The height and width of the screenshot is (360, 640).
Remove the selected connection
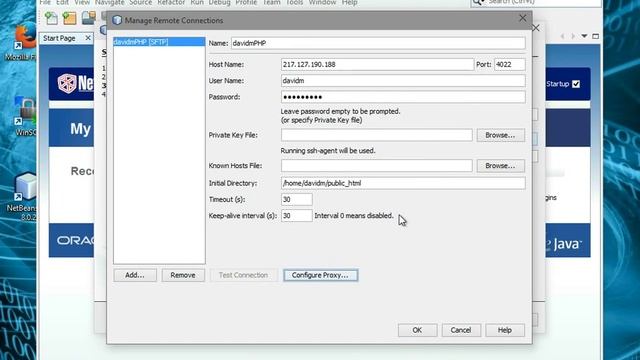coord(182,275)
